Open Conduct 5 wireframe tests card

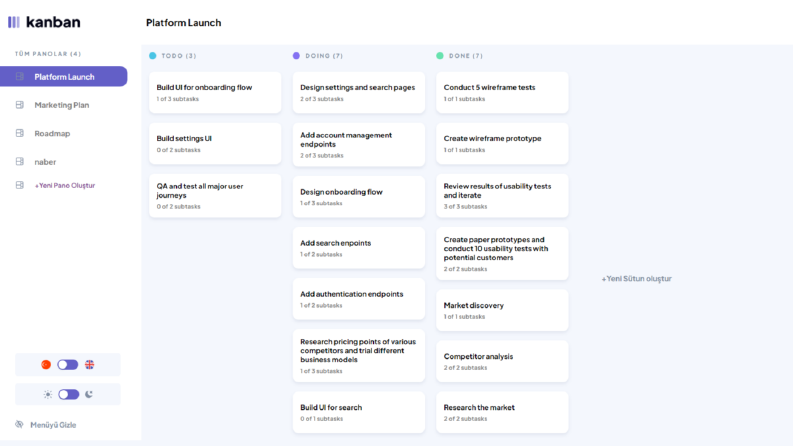tap(502, 93)
